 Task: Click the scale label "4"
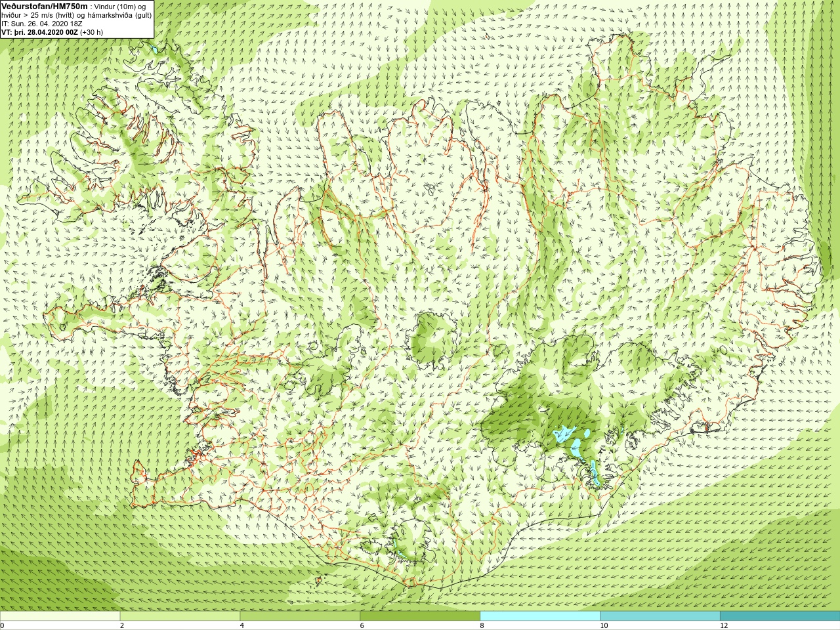242,625
